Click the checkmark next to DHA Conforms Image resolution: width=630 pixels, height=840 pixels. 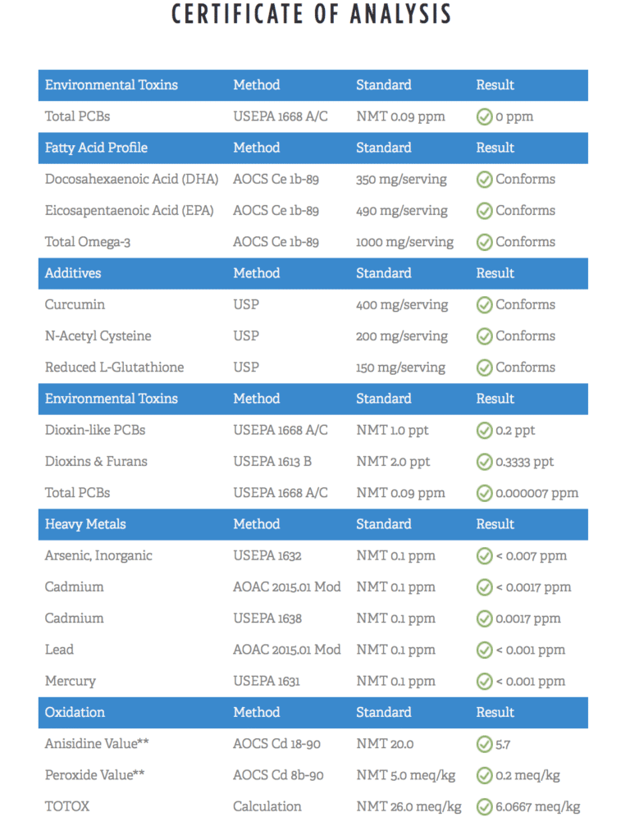pos(484,180)
